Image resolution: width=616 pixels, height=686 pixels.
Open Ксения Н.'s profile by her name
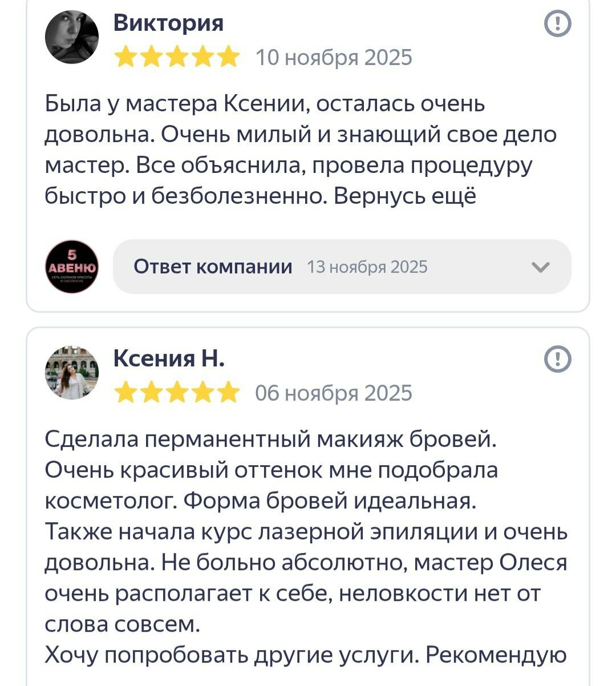coord(169,358)
